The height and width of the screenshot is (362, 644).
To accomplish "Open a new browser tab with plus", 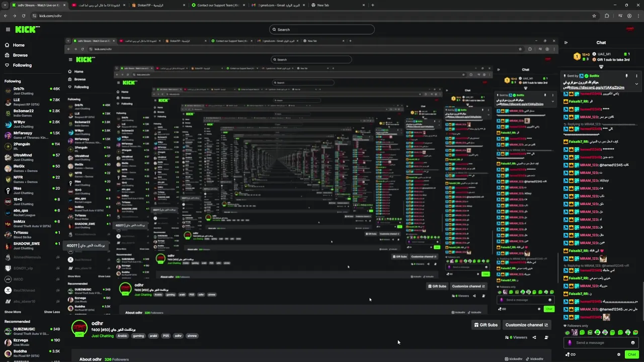I will click(x=372, y=5).
